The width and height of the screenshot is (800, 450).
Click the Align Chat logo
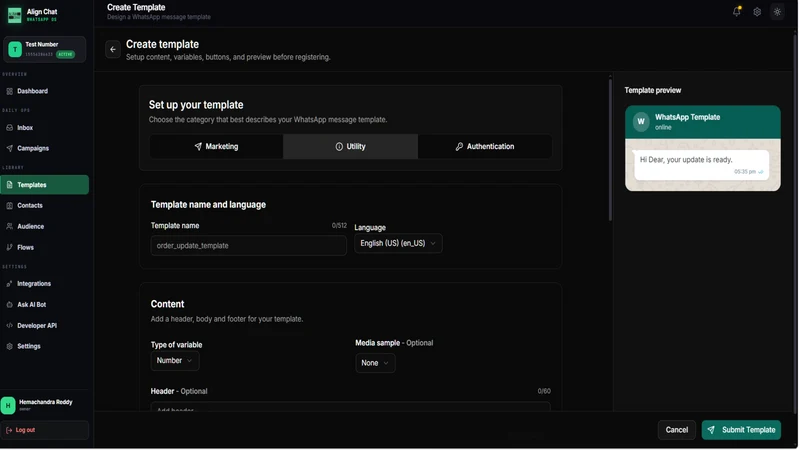14,15
